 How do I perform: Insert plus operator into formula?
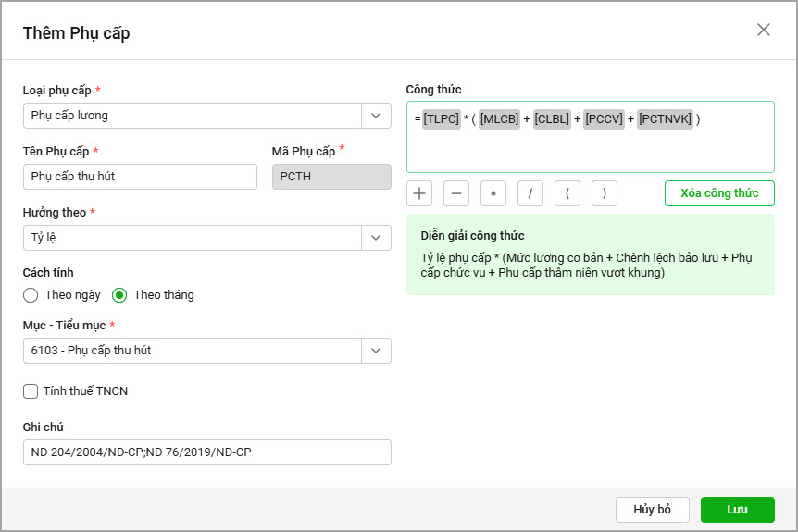point(419,193)
